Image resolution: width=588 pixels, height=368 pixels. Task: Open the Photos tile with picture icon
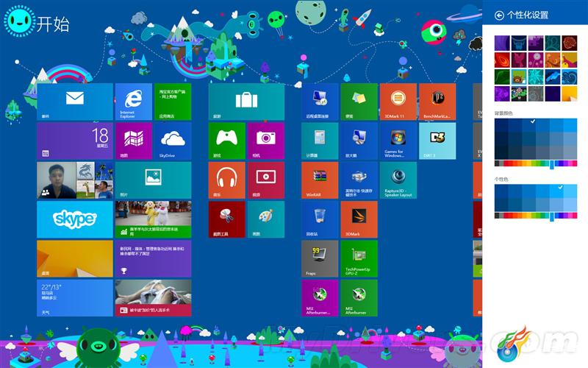click(153, 180)
